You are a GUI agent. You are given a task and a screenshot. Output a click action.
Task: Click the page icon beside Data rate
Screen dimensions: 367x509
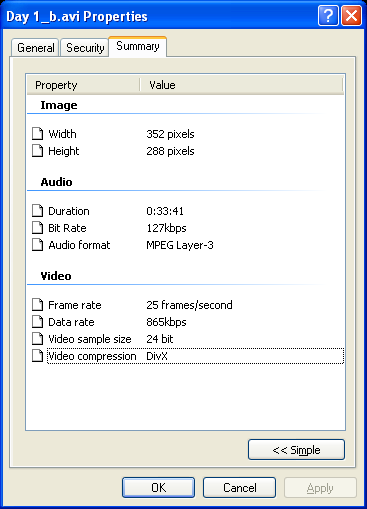click(38, 322)
